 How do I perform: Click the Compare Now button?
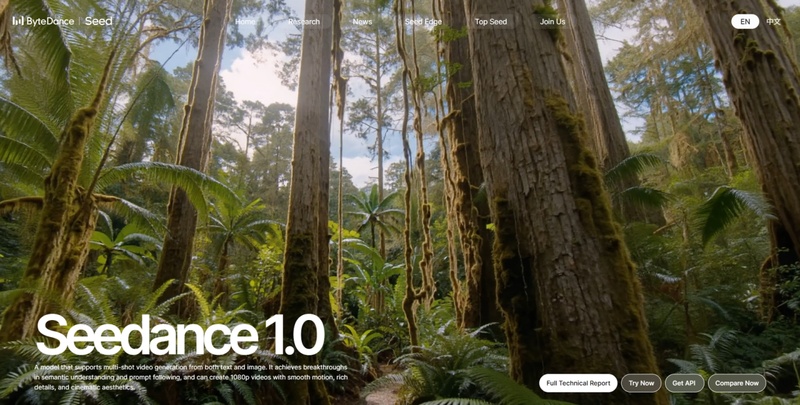[x=737, y=383]
